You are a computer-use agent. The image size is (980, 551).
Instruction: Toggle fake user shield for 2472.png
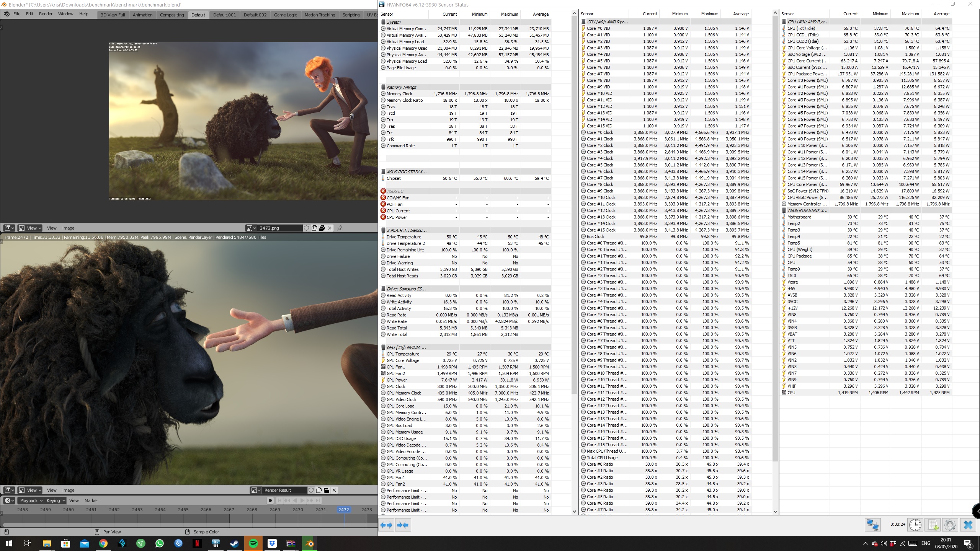point(306,228)
